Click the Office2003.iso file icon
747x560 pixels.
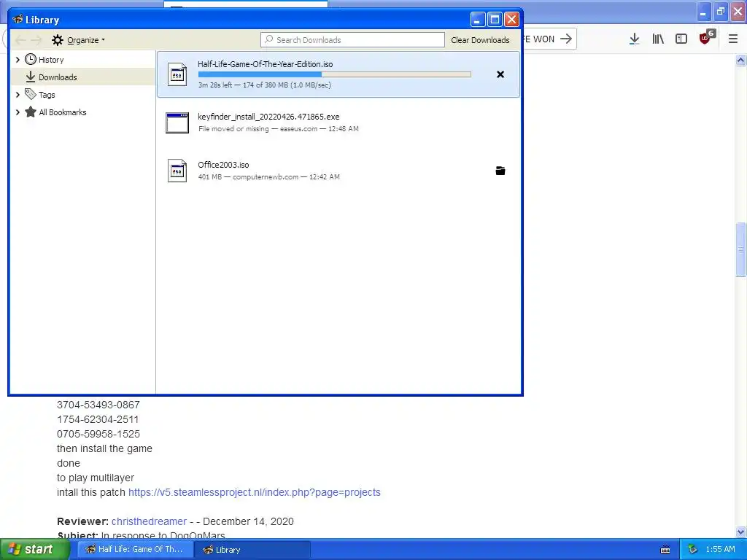coord(177,171)
